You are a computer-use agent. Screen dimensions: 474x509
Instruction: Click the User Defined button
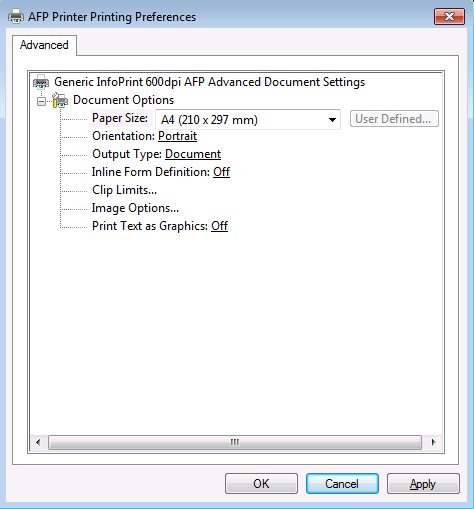394,119
